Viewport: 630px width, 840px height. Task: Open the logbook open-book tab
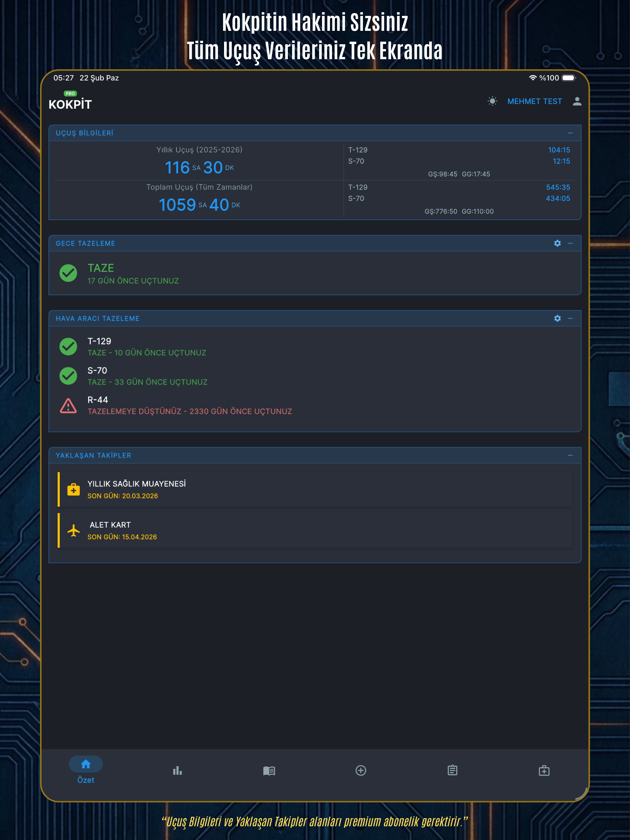(x=269, y=770)
